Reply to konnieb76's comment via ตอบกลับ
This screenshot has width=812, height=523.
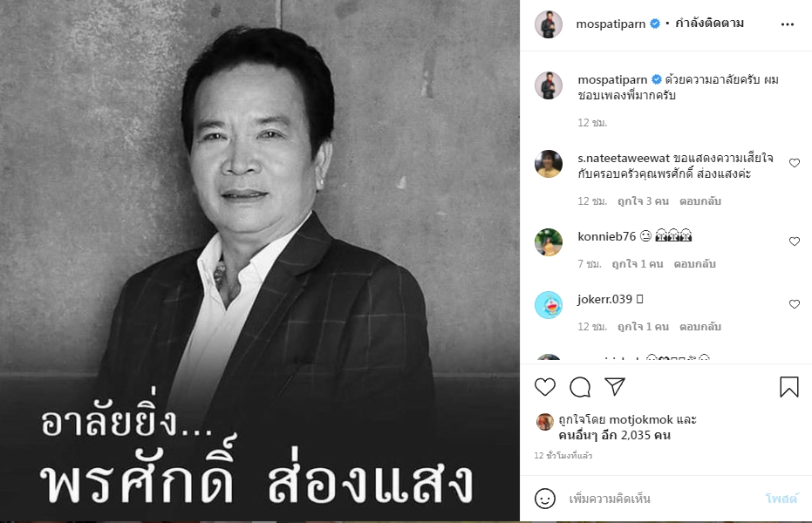pyautogui.click(x=694, y=264)
